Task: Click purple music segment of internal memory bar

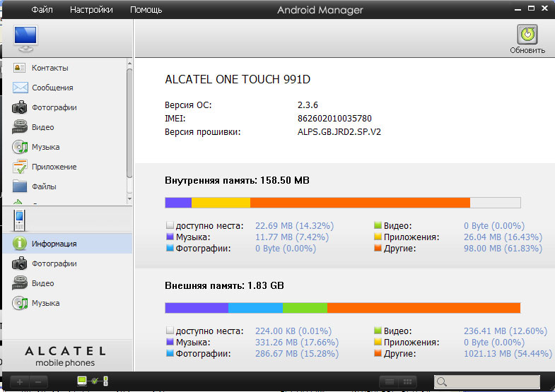Action: click(178, 203)
